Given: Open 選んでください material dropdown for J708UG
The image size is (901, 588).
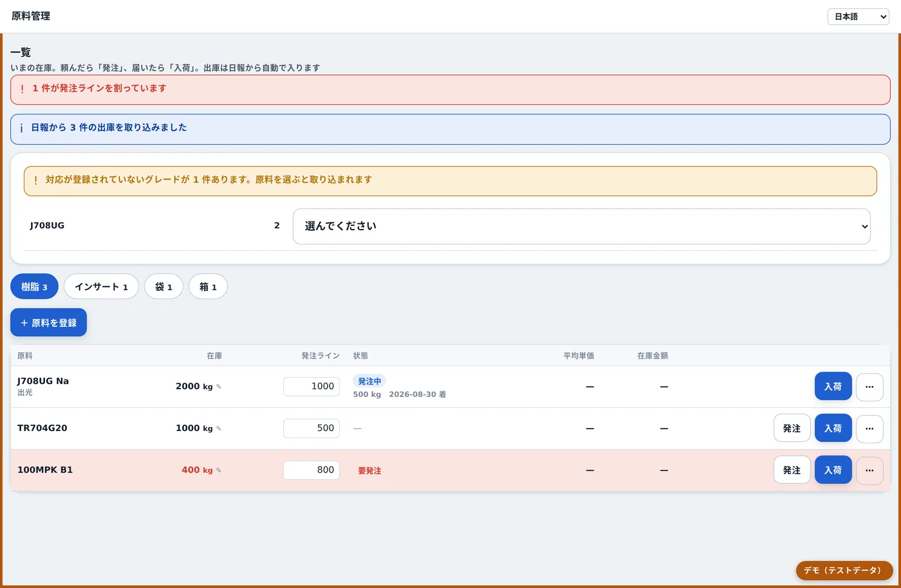Looking at the screenshot, I should point(582,226).
